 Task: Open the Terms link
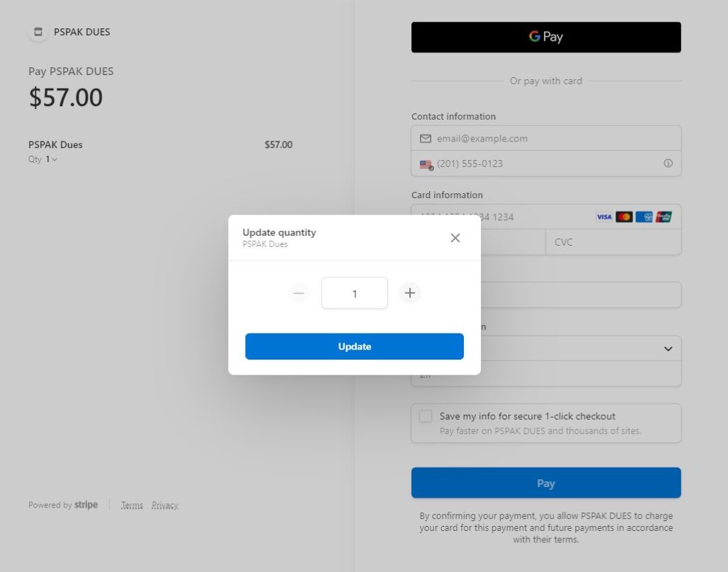click(x=132, y=505)
